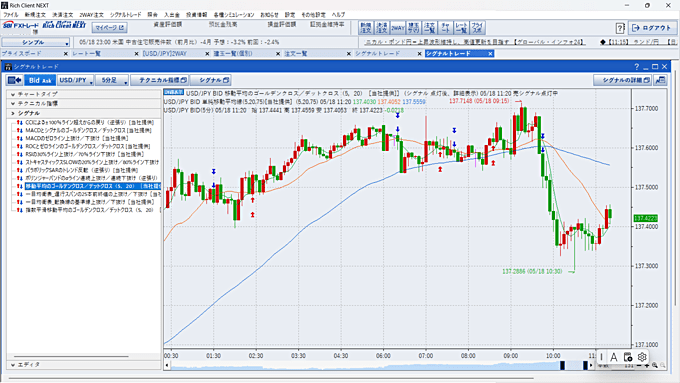Open the レート一覧 rate list toolbar icon
Image resolution: width=680 pixels, height=383 pixels.
(x=461, y=28)
